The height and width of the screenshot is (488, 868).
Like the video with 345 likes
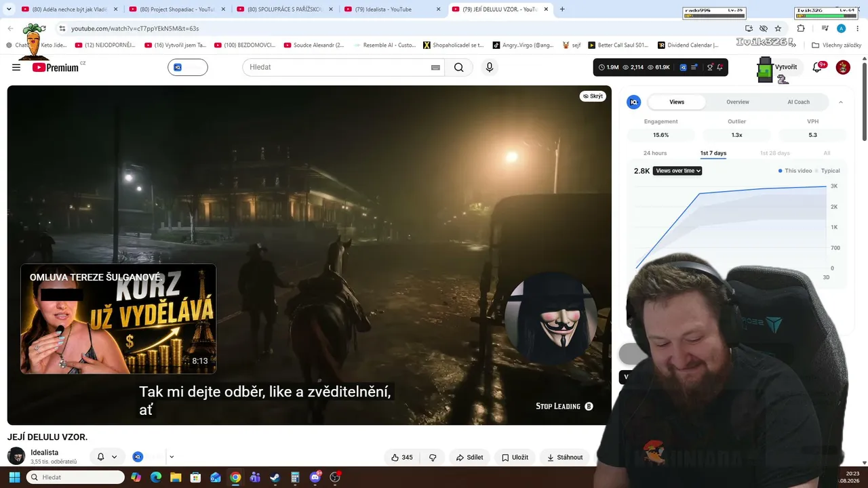pos(402,457)
